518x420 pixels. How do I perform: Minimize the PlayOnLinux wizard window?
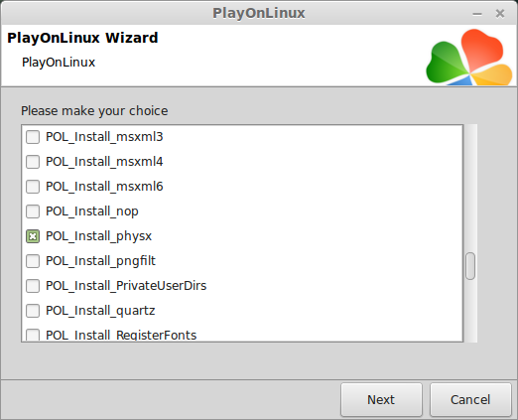tap(477, 14)
